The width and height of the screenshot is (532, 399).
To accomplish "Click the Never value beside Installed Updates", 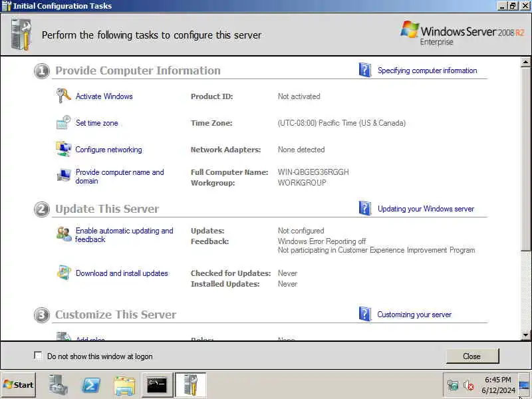I will click(x=287, y=284).
